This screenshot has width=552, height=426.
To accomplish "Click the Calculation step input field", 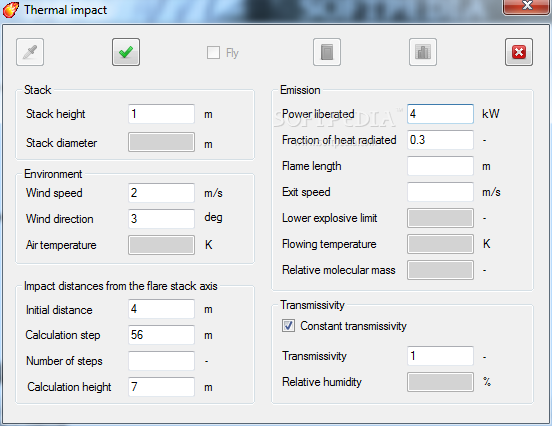I will coord(162,335).
